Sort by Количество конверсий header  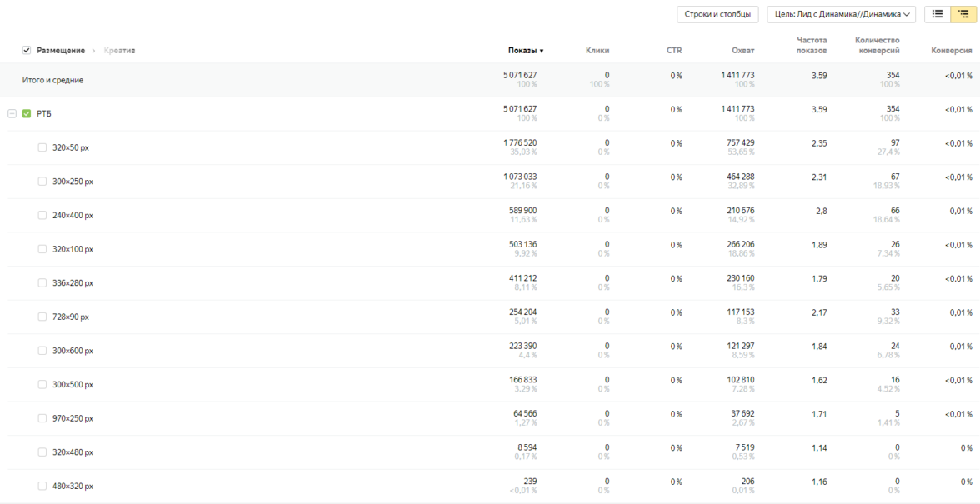(877, 45)
